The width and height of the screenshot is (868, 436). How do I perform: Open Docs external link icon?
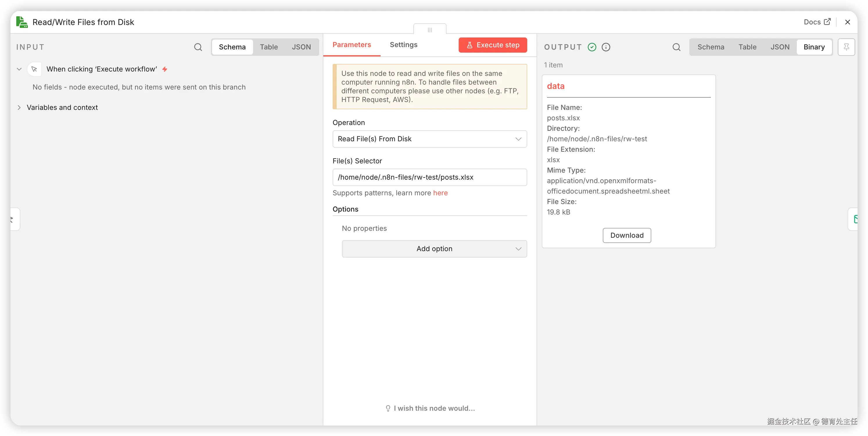pos(827,22)
